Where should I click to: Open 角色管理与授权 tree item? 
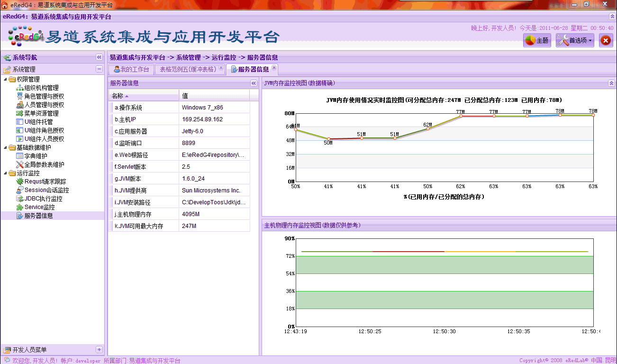coord(44,96)
